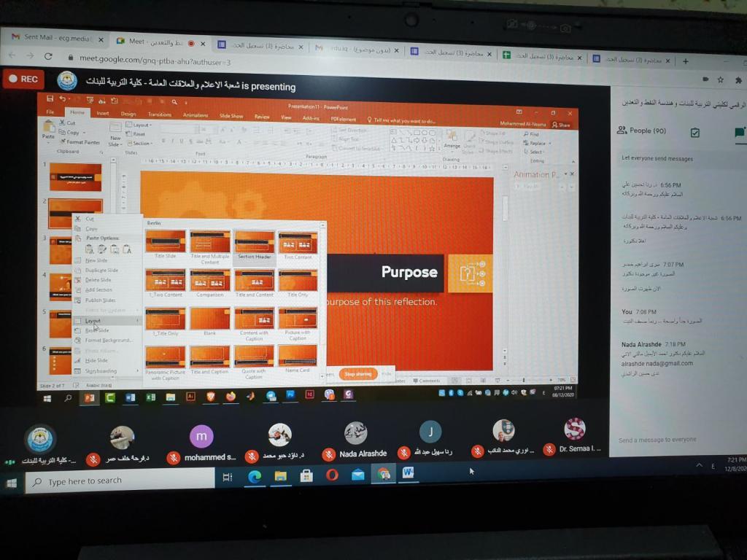The height and width of the screenshot is (560, 747).
Task: Expand the Layout submenu in the context menu
Action: [109, 320]
